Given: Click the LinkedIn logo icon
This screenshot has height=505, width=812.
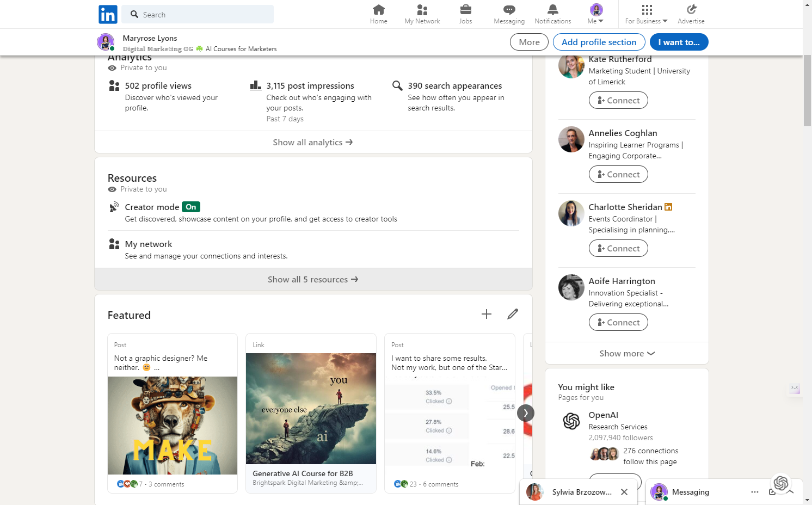Looking at the screenshot, I should (x=108, y=14).
